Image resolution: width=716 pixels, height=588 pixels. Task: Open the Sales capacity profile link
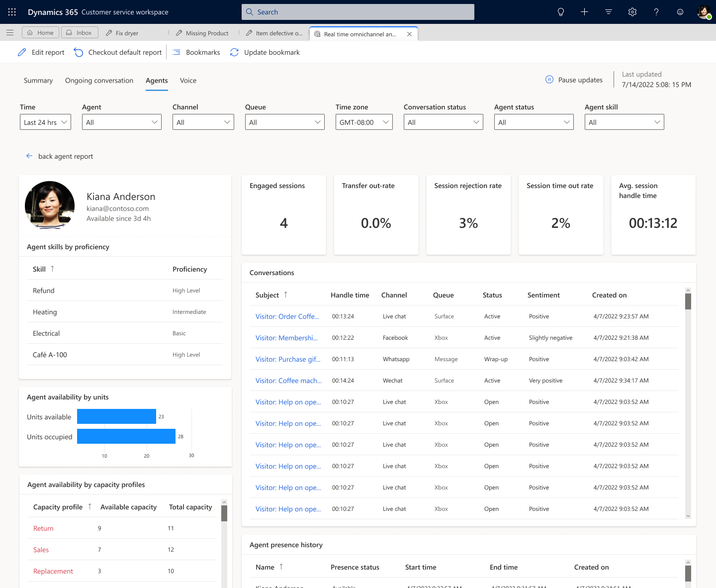41,550
